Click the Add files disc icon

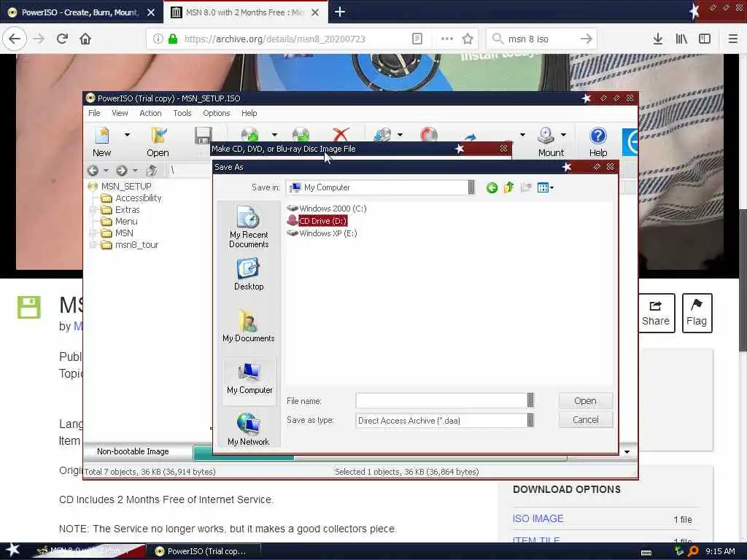tap(249, 135)
